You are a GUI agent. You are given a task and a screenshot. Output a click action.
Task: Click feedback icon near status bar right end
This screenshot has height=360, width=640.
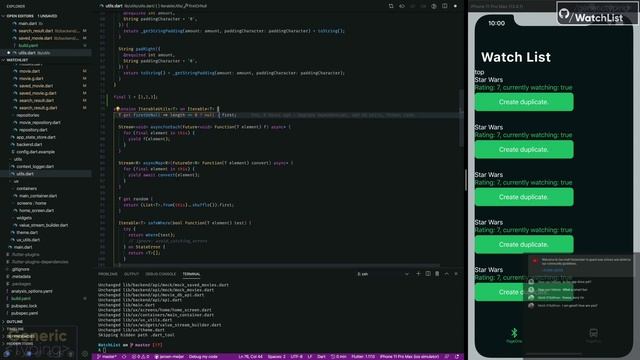coord(447,357)
